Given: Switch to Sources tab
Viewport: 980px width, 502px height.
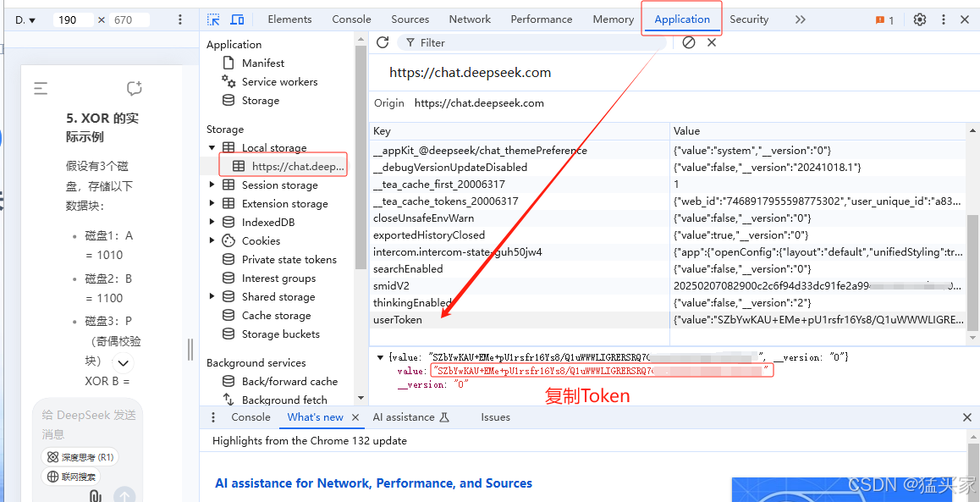Looking at the screenshot, I should 410,19.
